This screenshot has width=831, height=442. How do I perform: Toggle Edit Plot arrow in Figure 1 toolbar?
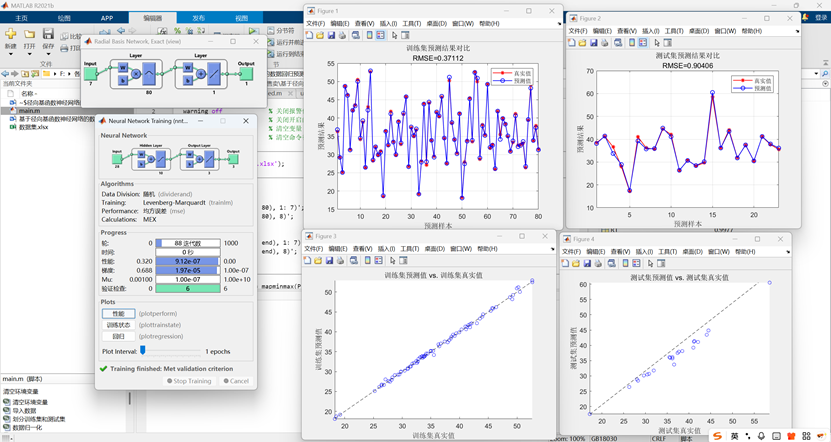click(x=394, y=36)
